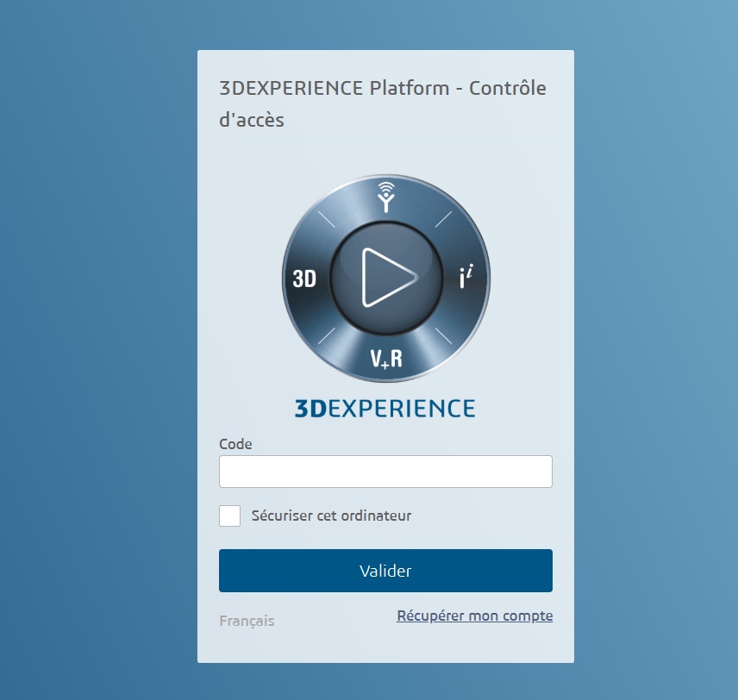Open the Français language selector

tap(247, 621)
